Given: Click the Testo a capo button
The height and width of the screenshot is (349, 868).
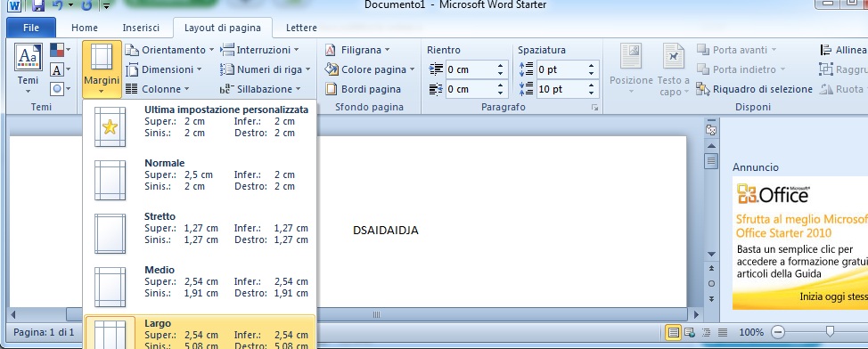Looking at the screenshot, I should point(674,69).
